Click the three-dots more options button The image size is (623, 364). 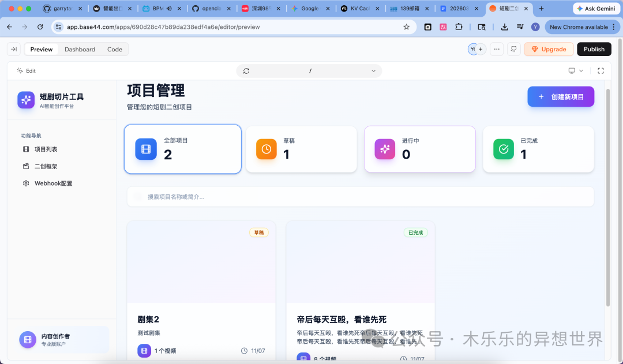[x=496, y=49]
